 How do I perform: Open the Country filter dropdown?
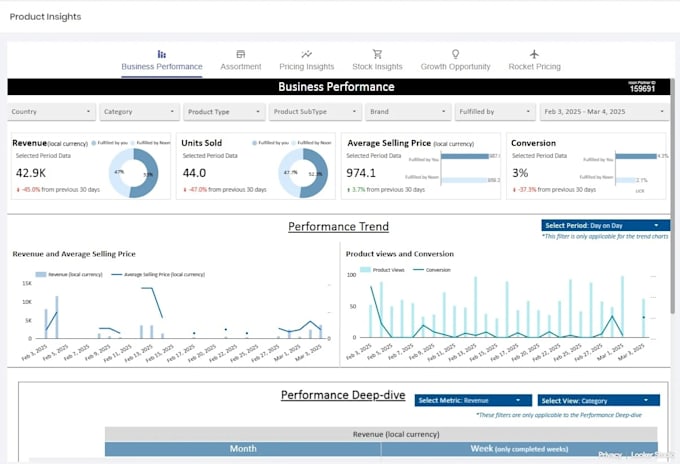pyautogui.click(x=51, y=111)
